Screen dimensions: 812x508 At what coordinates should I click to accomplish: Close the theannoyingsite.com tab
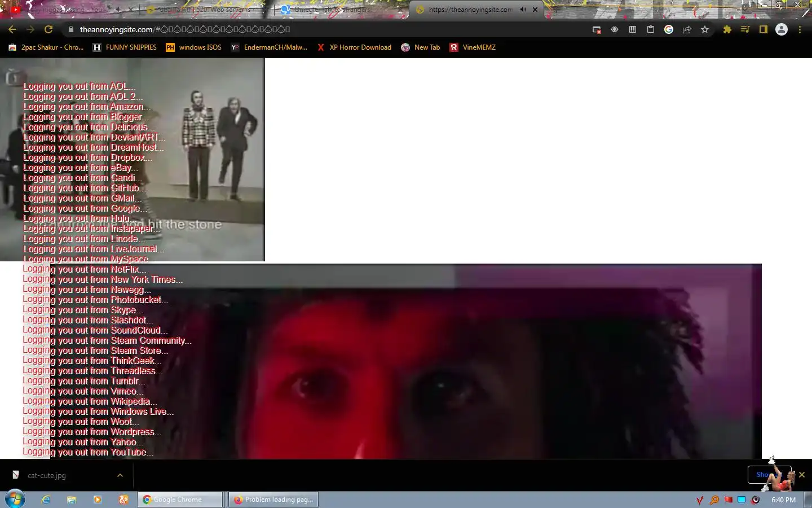pos(535,10)
